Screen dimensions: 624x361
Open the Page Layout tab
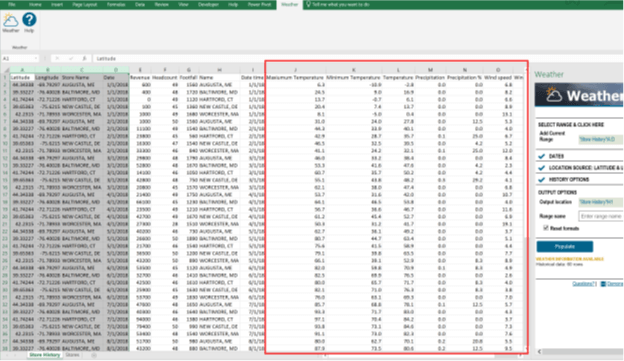click(x=85, y=4)
